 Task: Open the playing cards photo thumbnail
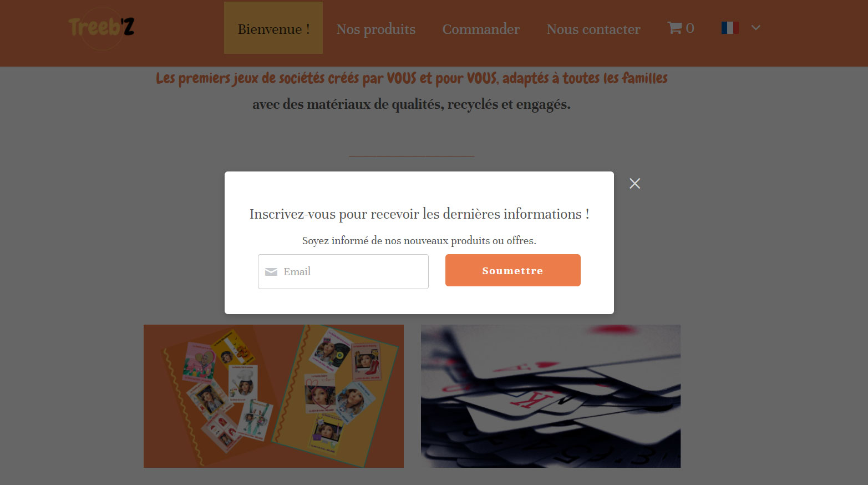point(551,396)
